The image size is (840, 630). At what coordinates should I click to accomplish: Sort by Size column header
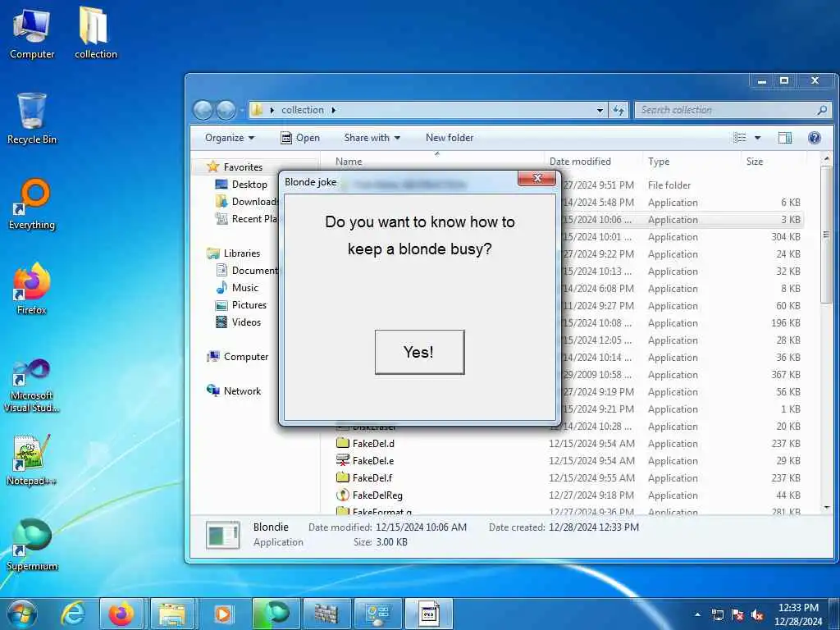(x=773, y=162)
